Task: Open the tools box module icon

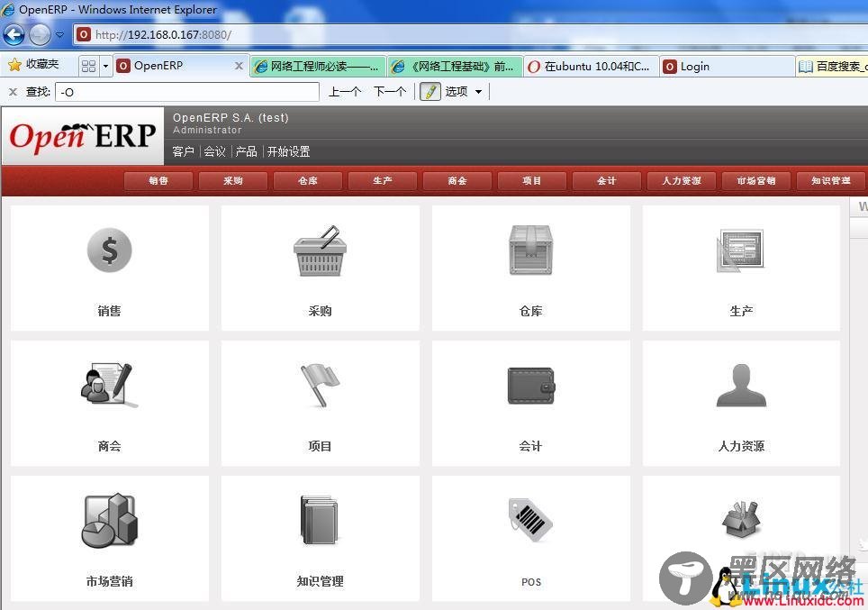Action: [x=741, y=519]
